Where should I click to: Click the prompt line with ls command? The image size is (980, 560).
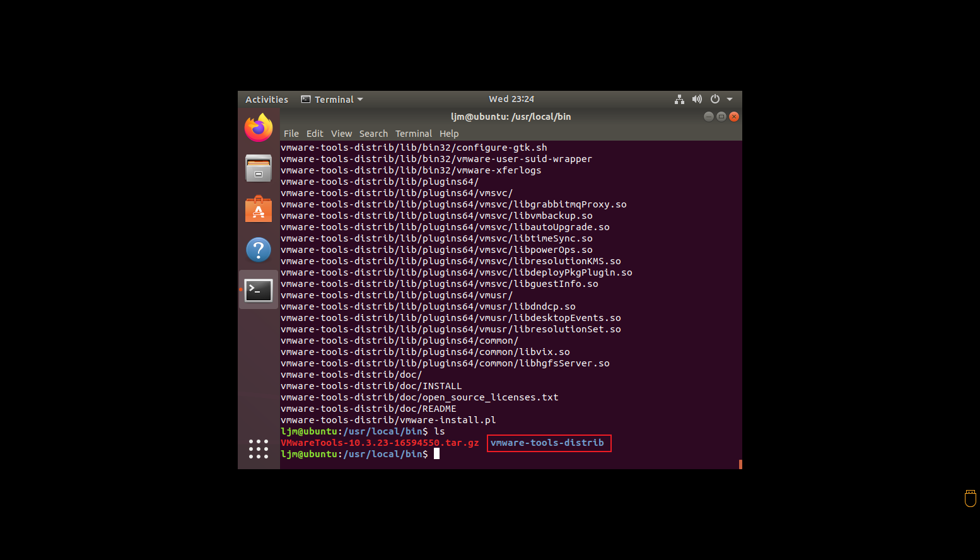363,431
